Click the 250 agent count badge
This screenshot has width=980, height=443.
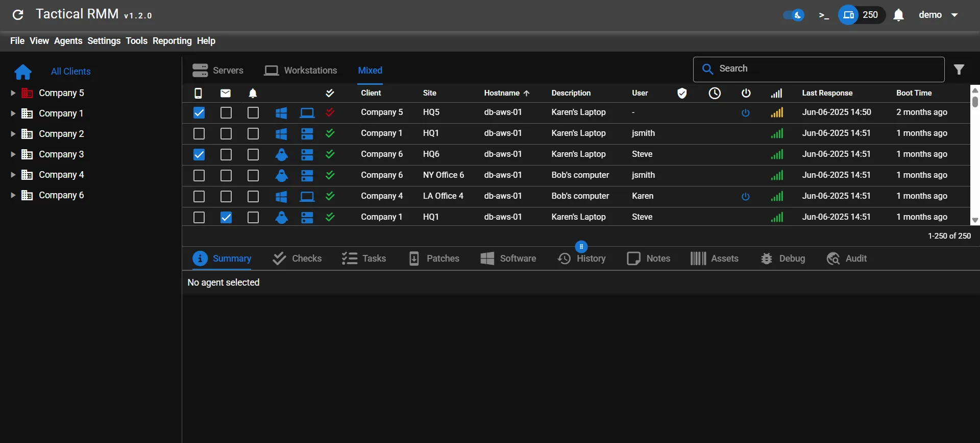coord(862,15)
